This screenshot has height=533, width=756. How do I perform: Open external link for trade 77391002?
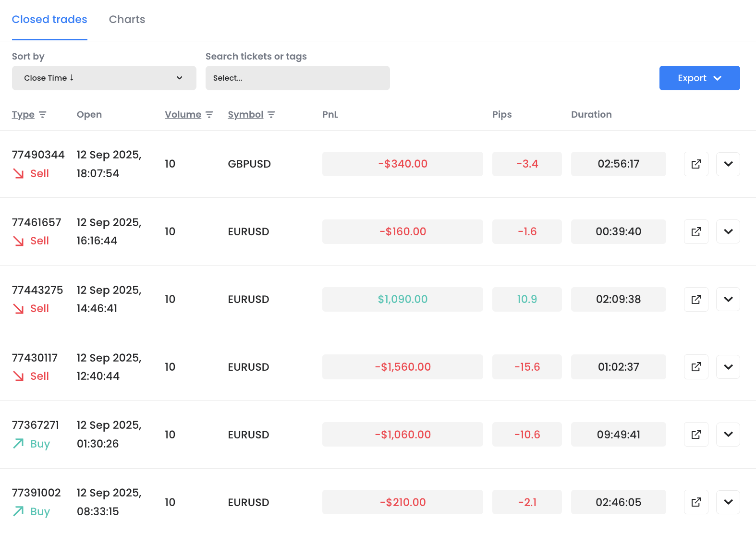695,502
